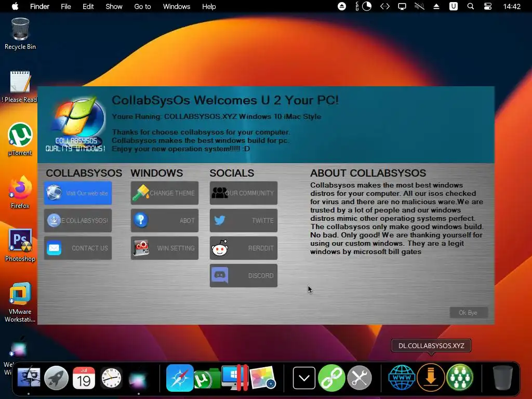Open the Show menu
The image size is (532, 399).
pyautogui.click(x=114, y=6)
